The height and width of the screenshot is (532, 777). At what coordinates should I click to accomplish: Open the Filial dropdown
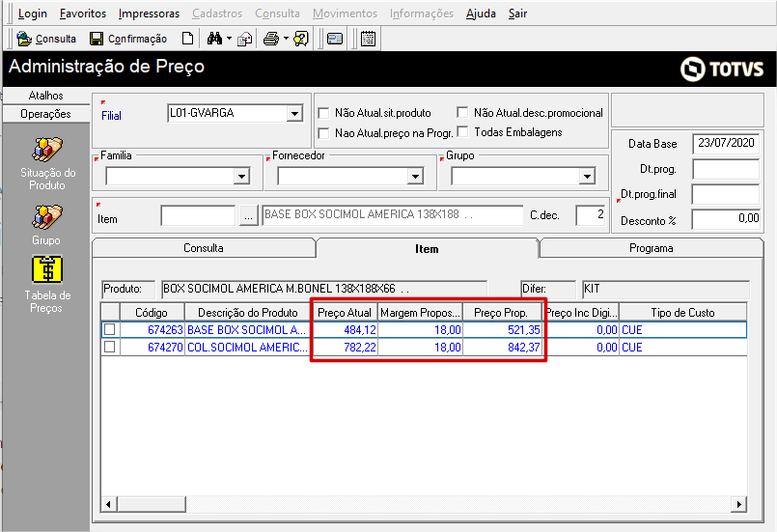[x=294, y=114]
